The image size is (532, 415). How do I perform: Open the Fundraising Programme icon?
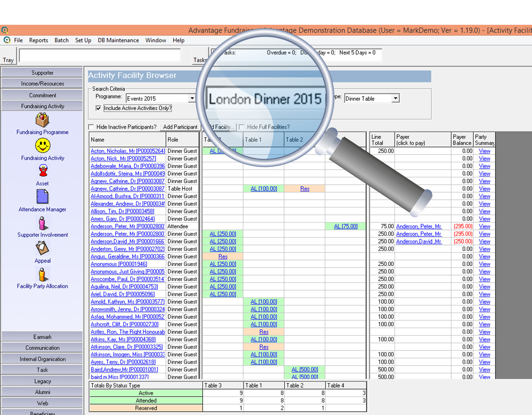(x=43, y=120)
